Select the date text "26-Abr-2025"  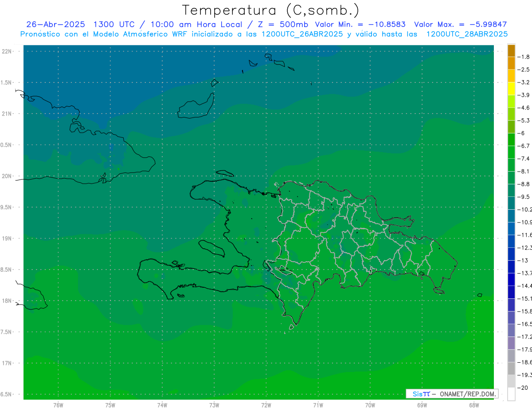tap(55, 24)
